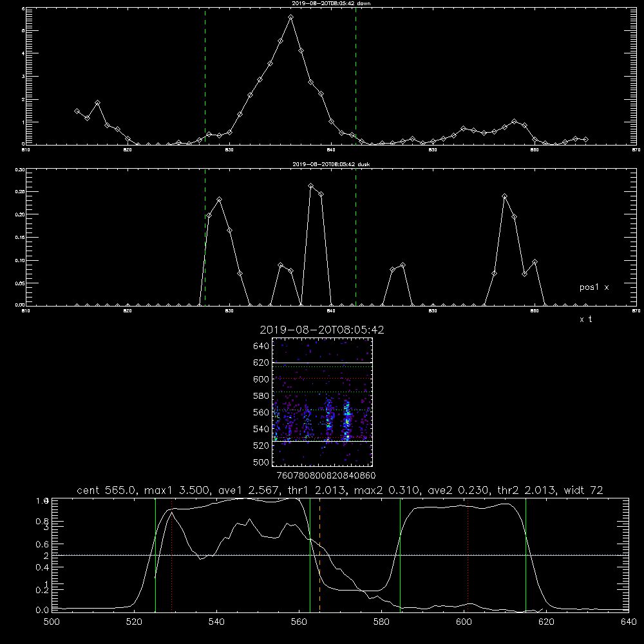This screenshot has width=644, height=644.
Task: Click green solid line at 525 in bottom plot
Action: 155,554
